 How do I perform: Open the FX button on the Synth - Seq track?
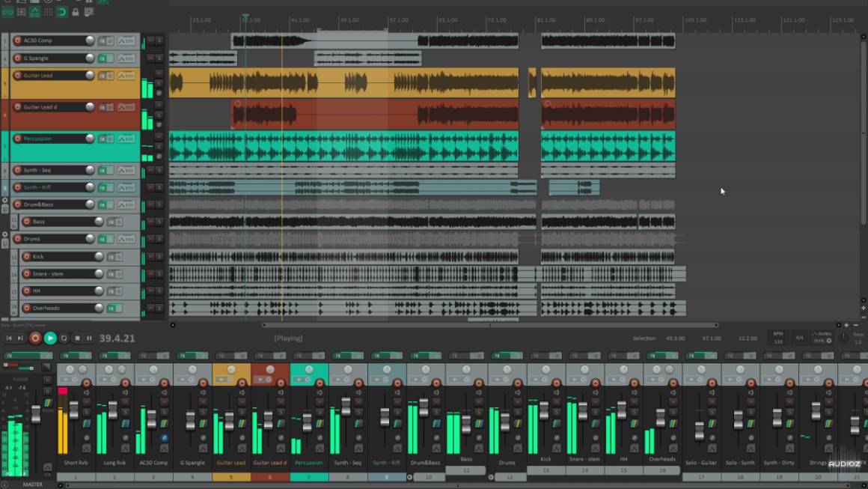(x=102, y=171)
